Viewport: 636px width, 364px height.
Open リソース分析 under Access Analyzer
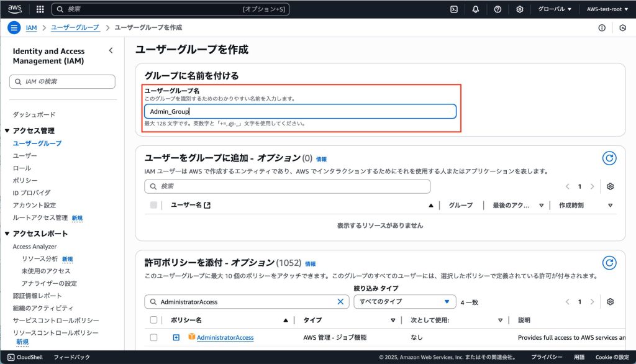click(40, 258)
